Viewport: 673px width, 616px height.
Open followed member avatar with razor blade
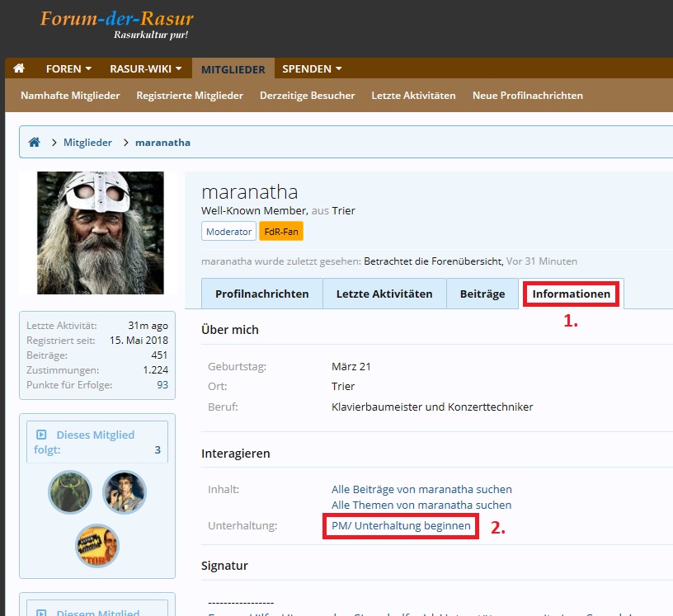[97, 546]
